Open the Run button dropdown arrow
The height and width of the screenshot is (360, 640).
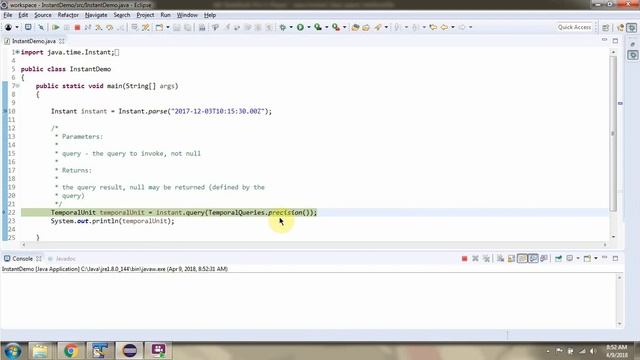click(309, 27)
